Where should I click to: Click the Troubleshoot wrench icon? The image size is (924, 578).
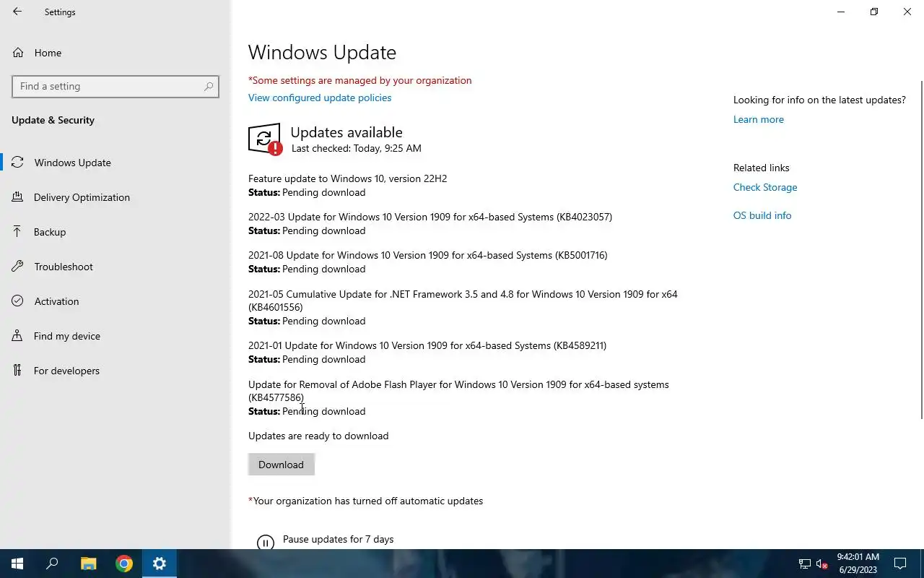tap(17, 266)
